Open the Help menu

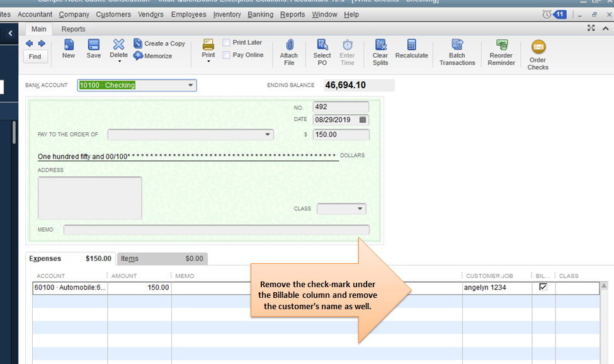(x=351, y=14)
